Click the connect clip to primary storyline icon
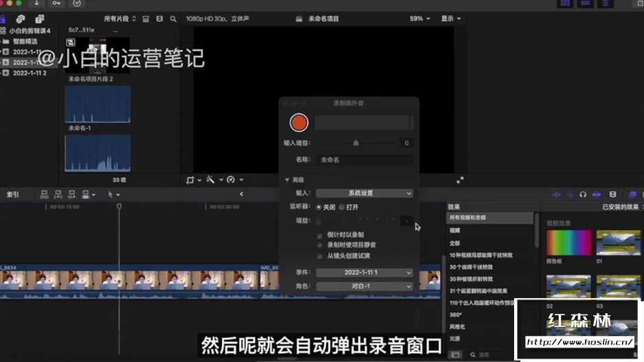 (x=45, y=194)
